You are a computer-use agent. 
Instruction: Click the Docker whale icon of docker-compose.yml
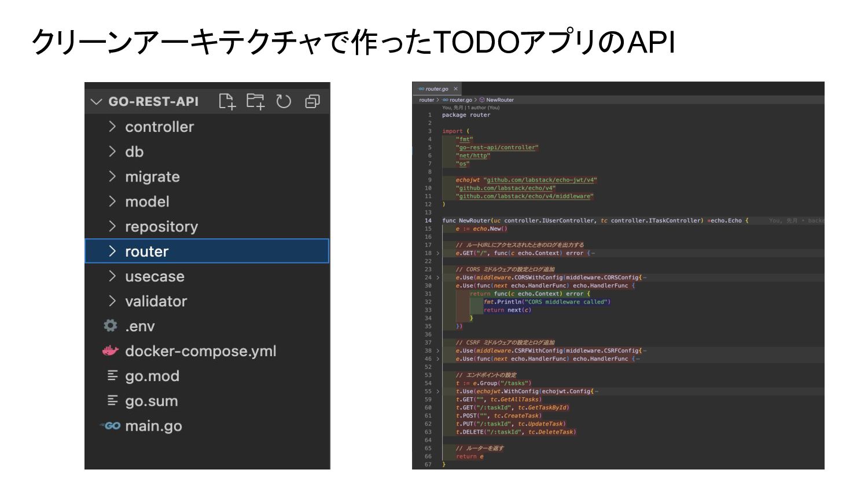point(111,350)
